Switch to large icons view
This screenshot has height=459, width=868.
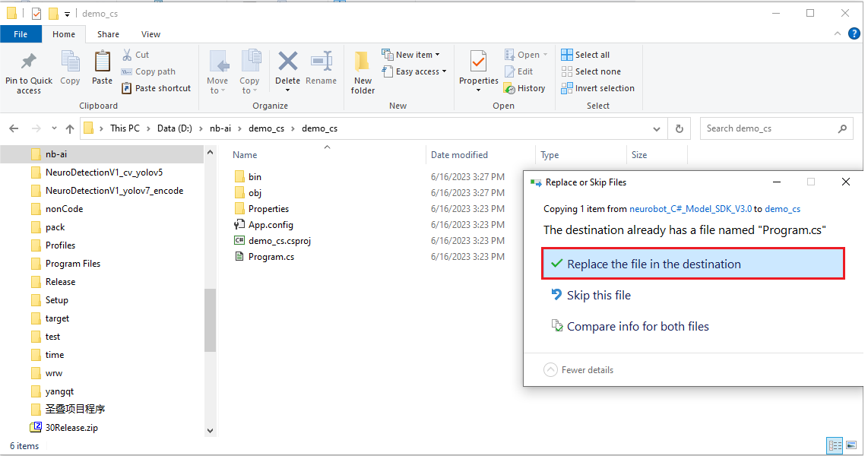pyautogui.click(x=851, y=445)
